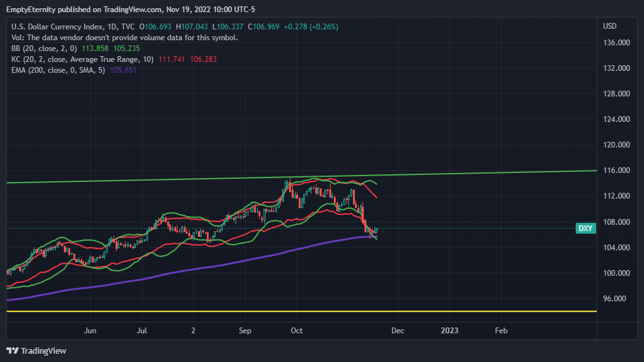Click the KC lower value 106.283
Image resolution: width=644 pixels, height=362 pixels.
(x=204, y=59)
